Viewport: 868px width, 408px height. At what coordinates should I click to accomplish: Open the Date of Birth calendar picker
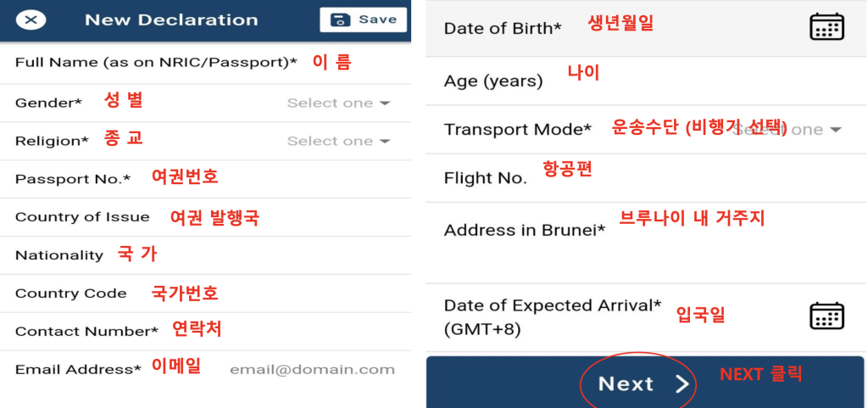coord(826,27)
